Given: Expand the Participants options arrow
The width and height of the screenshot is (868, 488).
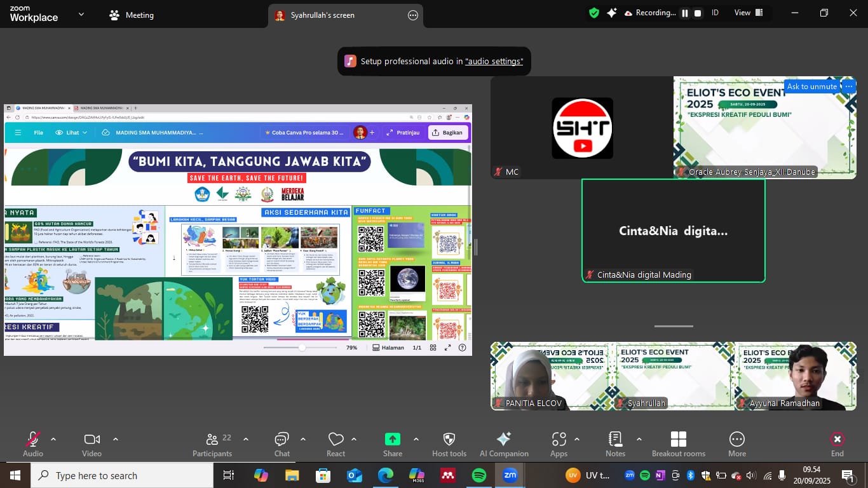Looking at the screenshot, I should [x=246, y=439].
